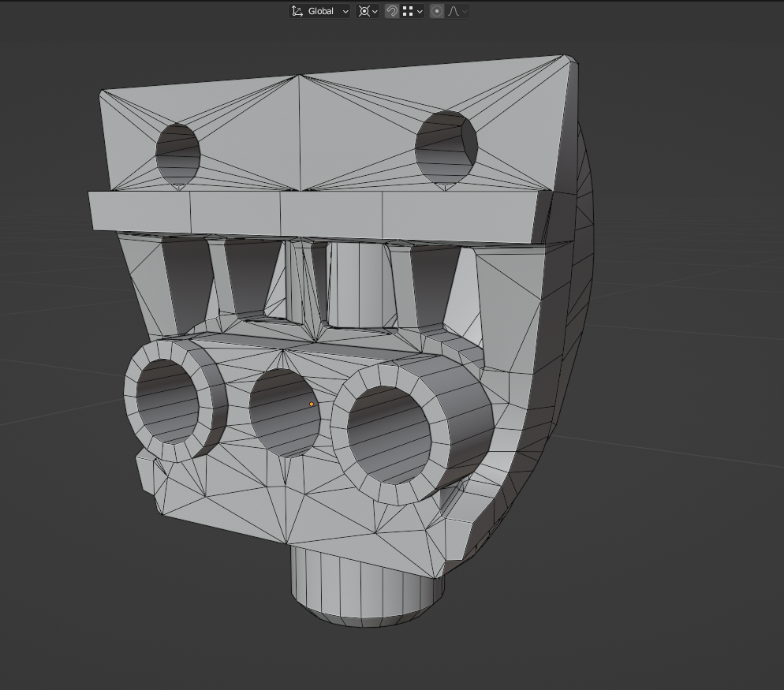Click the pivot point icon
Image resolution: width=784 pixels, height=690 pixels.
click(364, 11)
